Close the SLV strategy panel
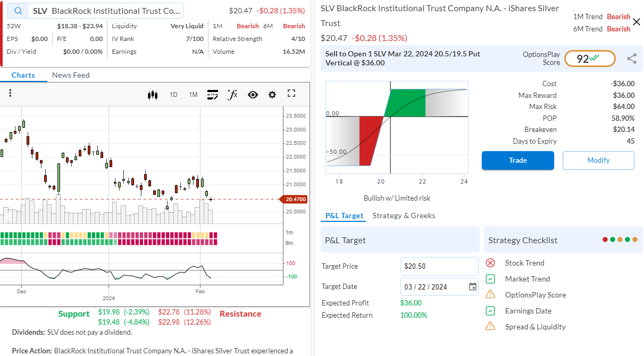 tap(637, 22)
